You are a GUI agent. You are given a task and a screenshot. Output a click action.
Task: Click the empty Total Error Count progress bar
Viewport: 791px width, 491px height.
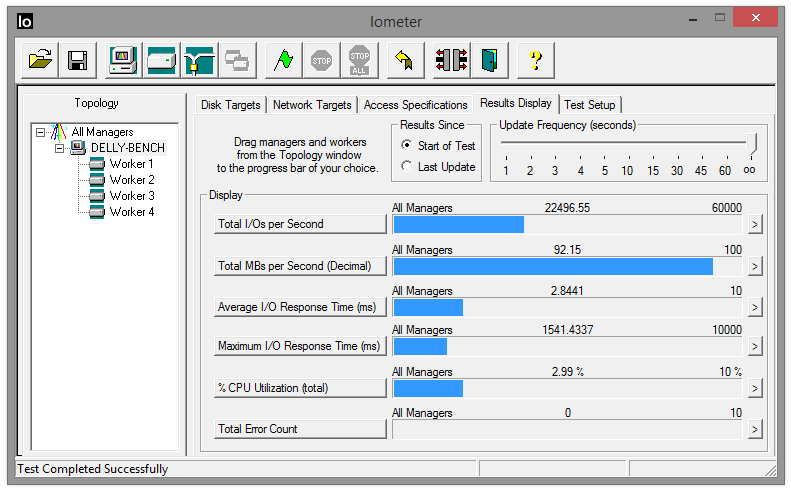(568, 429)
